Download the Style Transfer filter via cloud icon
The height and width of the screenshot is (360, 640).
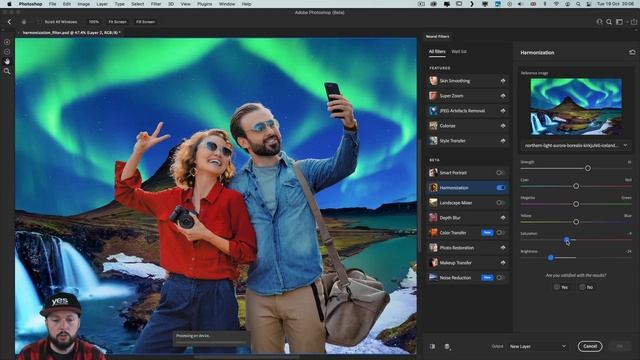coord(503,141)
